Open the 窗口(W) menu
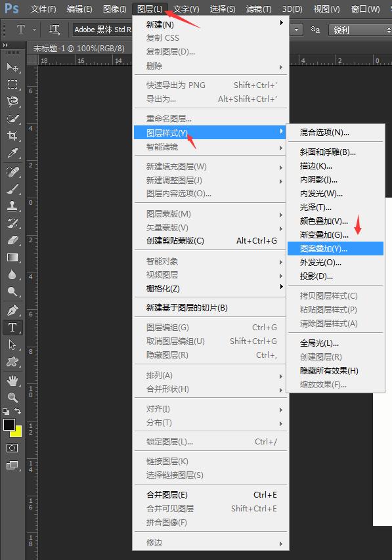 [x=365, y=9]
